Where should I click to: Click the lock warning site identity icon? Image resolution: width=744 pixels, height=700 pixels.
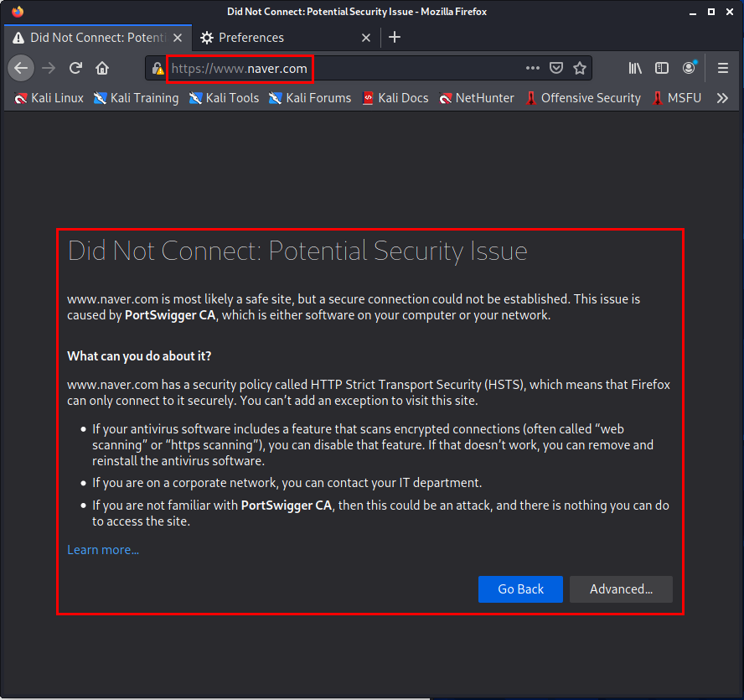pos(158,69)
